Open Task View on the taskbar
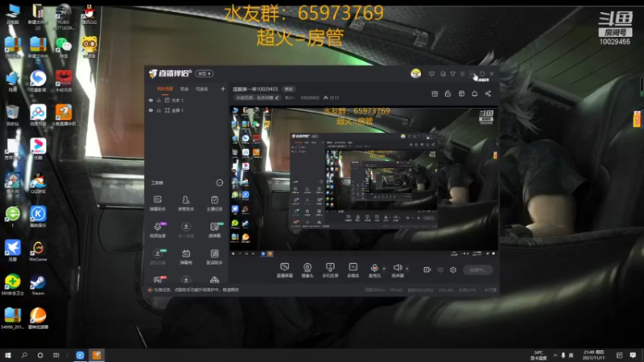Screen dimensions: 644x362 point(56,355)
